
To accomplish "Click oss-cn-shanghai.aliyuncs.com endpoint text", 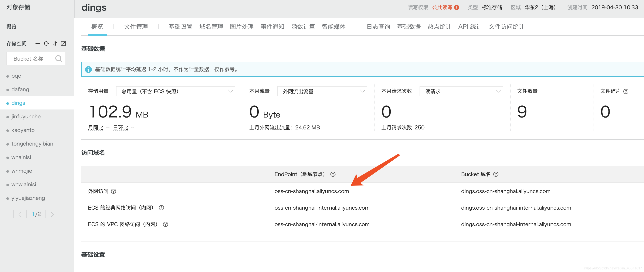I will pyautogui.click(x=312, y=191).
